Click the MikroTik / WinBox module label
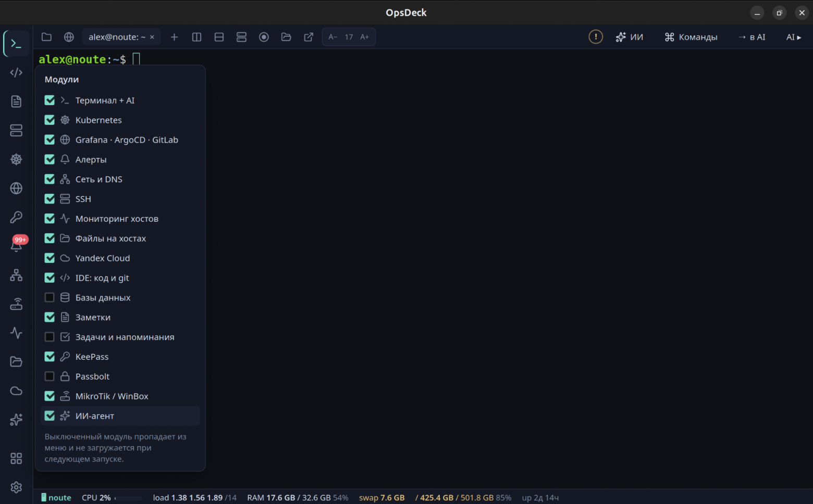This screenshot has height=504, width=813. (x=112, y=396)
